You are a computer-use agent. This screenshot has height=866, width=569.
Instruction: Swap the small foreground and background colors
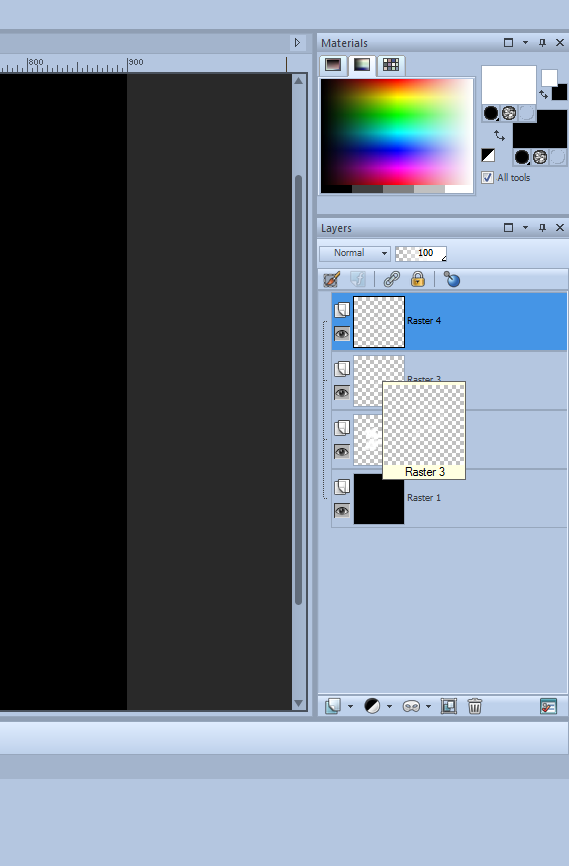pyautogui.click(x=544, y=95)
